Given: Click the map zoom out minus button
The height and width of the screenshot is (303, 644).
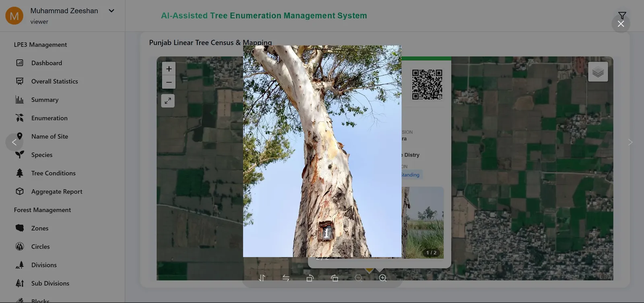Looking at the screenshot, I should pos(169,82).
